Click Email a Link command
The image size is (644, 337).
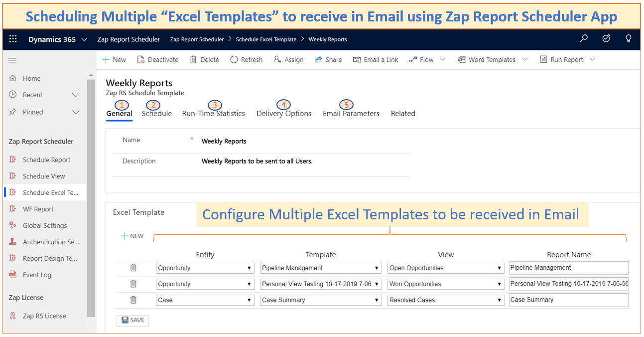[376, 59]
